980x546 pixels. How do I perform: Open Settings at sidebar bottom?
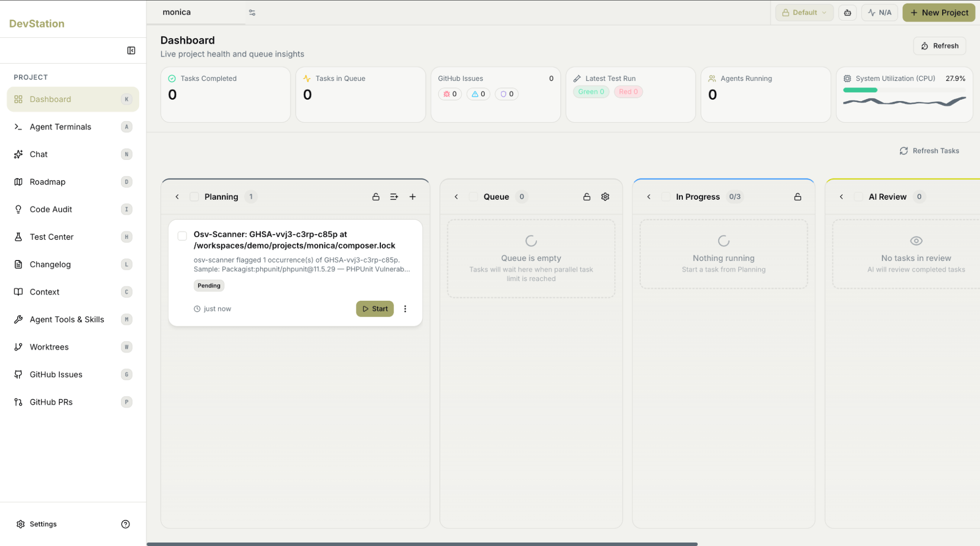pos(36,524)
